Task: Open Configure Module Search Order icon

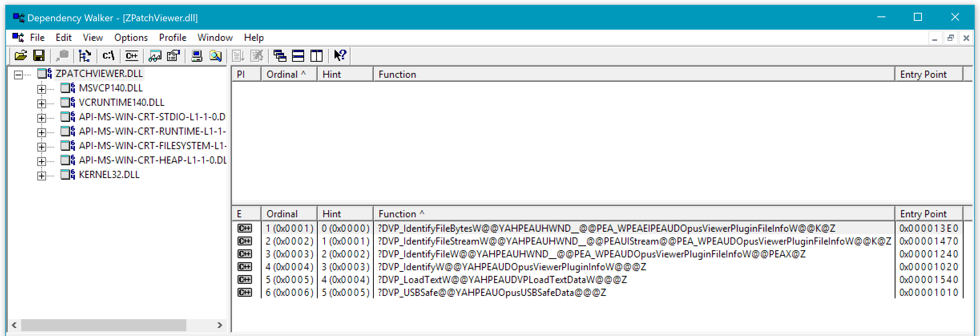Action: 216,55
